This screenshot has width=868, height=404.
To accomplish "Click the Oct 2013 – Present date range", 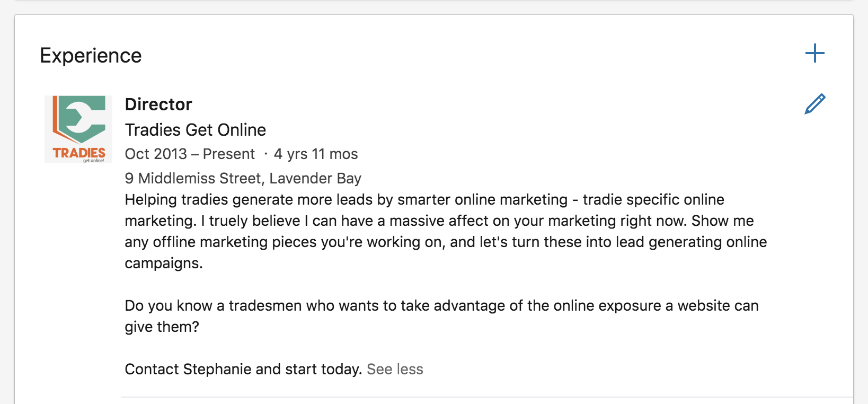I will click(190, 154).
